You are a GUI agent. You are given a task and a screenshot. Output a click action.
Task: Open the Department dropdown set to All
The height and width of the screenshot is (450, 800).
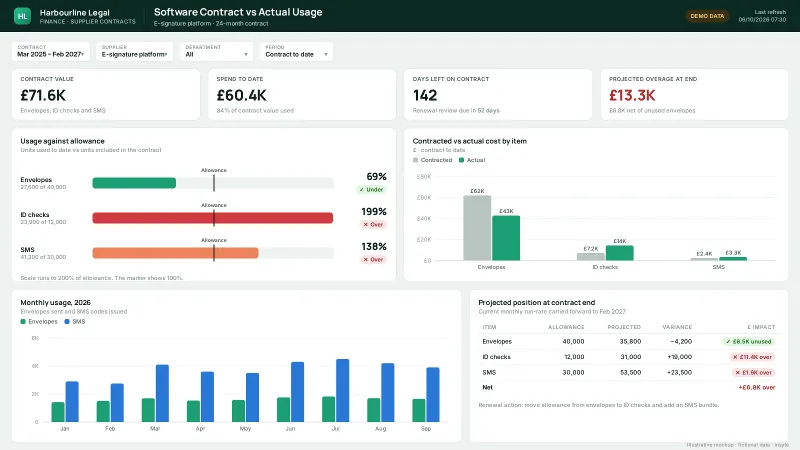tap(216, 51)
